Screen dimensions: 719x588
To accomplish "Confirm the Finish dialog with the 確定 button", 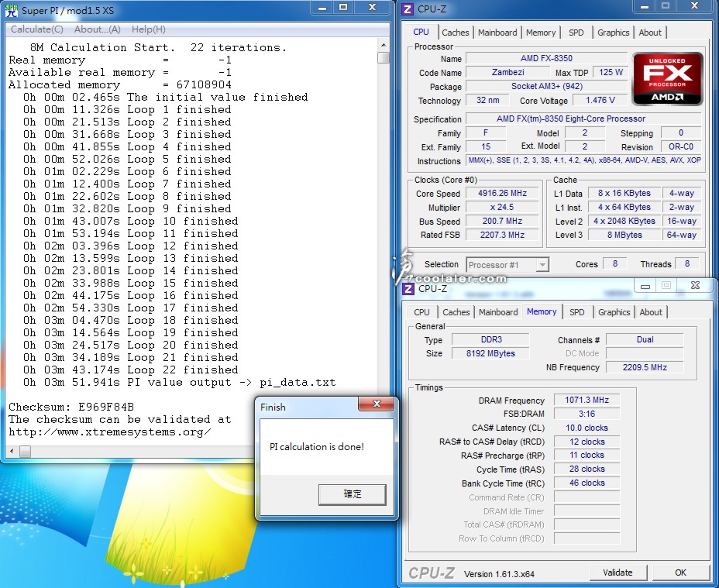I will pos(353,494).
